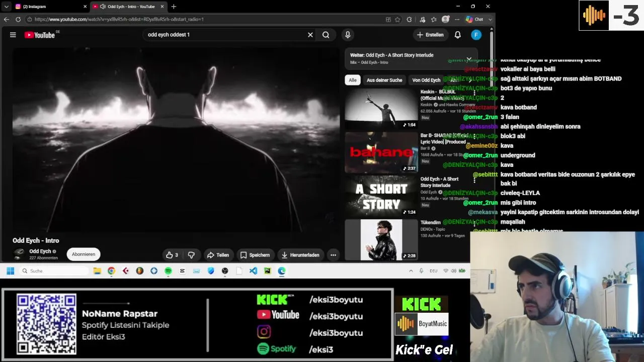
Task: Close the Instagram browser tab
Action: 85,7
